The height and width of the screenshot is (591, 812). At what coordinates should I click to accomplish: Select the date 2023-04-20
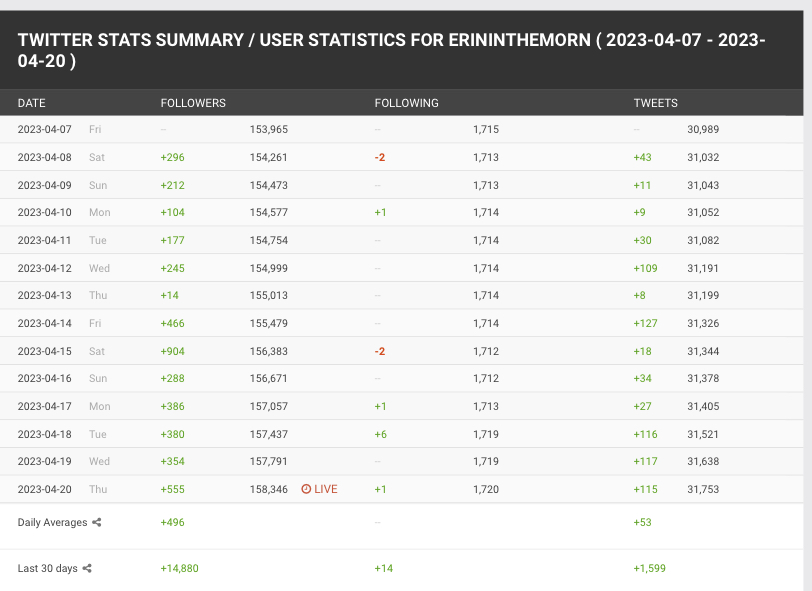(45, 489)
